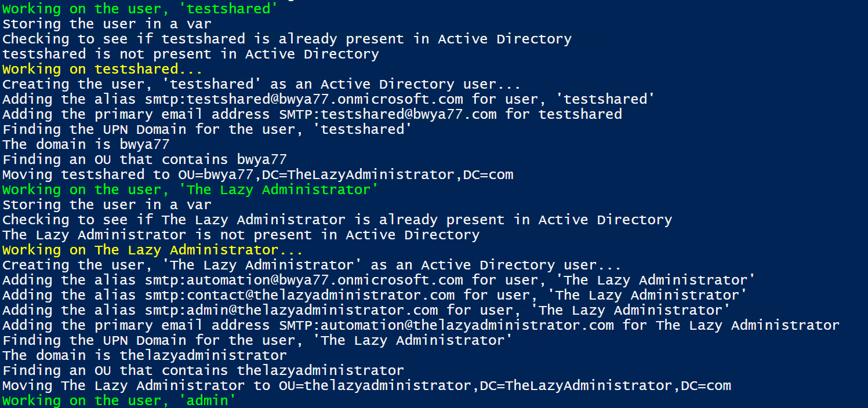Click the 'Finding an OU that contains bwya77' line
Viewport: 868px width, 408px height.
coord(145,159)
